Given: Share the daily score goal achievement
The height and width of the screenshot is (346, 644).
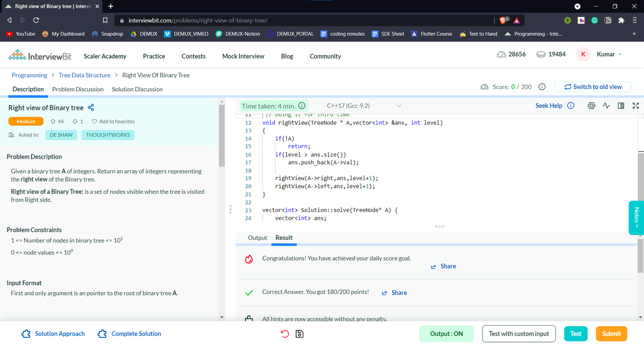Looking at the screenshot, I should click(443, 266).
